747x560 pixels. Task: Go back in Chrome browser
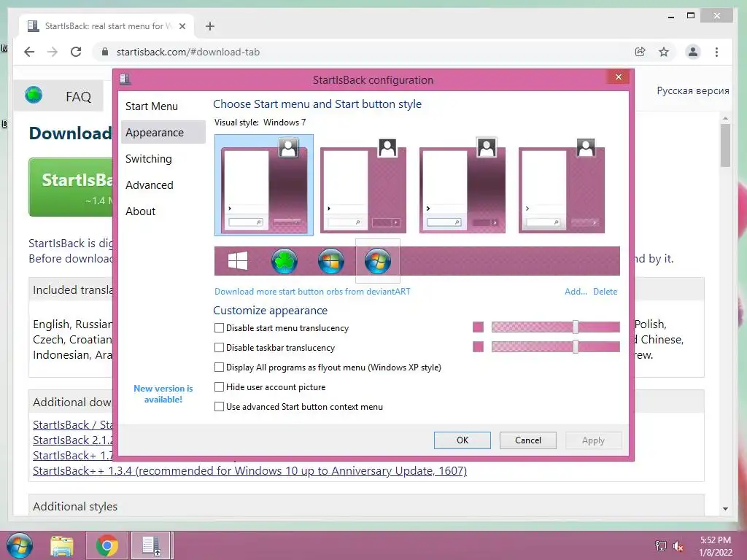[x=29, y=52]
